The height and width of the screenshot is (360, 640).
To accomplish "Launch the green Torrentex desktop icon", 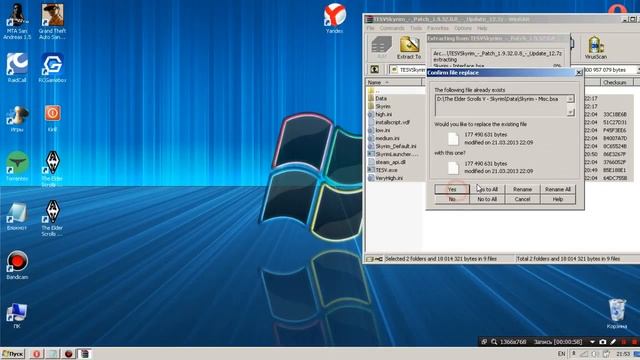I will (x=17, y=166).
